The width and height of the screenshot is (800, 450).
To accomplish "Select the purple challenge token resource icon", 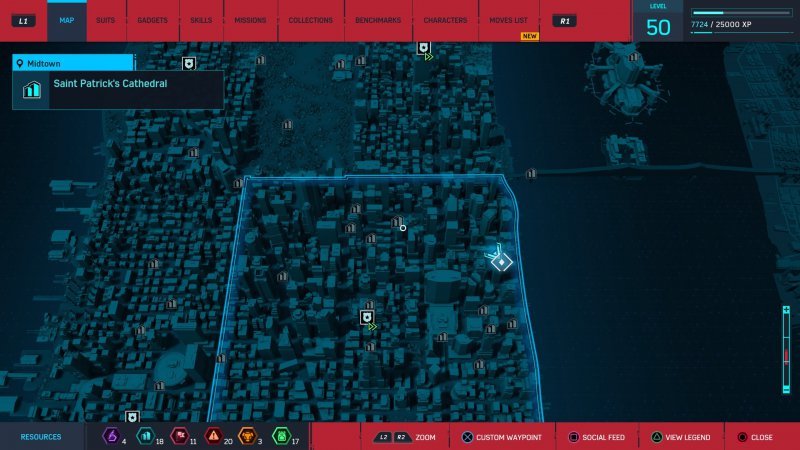I will click(112, 436).
